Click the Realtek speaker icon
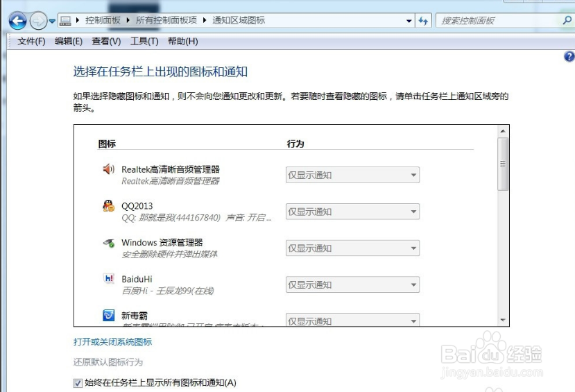The image size is (575, 392). tap(108, 169)
